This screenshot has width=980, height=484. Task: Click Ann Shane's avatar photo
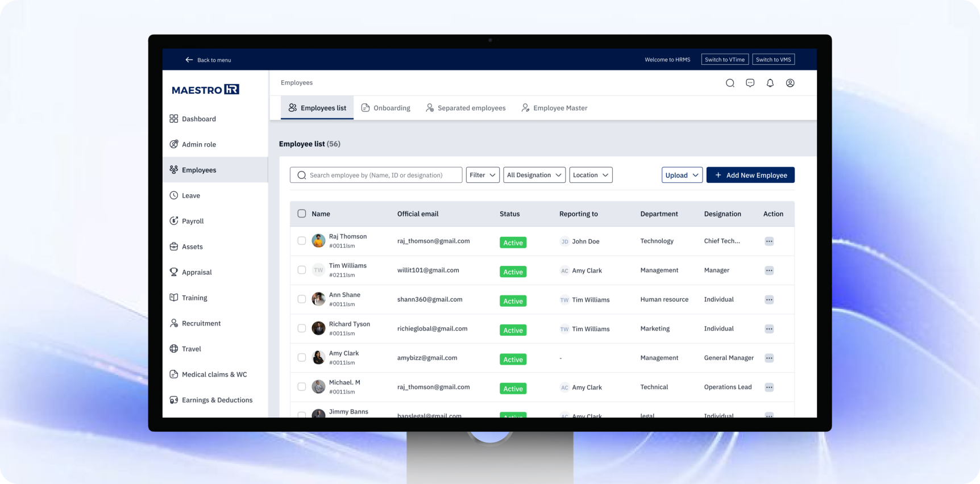pos(318,299)
